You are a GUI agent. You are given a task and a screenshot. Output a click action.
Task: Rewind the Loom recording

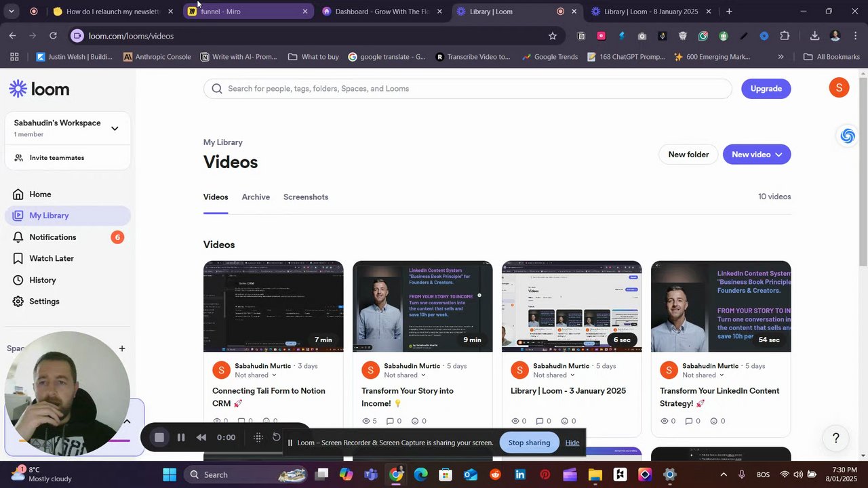point(201,438)
